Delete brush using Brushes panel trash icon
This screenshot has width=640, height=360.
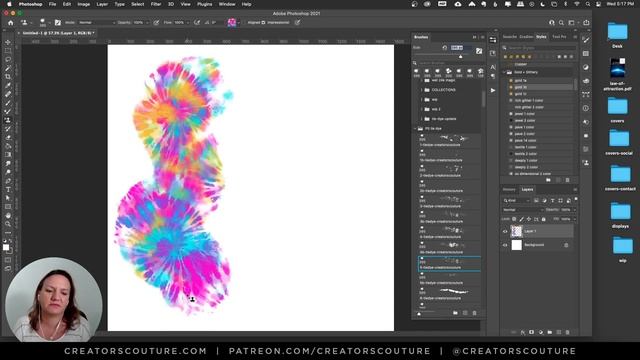pos(474,313)
